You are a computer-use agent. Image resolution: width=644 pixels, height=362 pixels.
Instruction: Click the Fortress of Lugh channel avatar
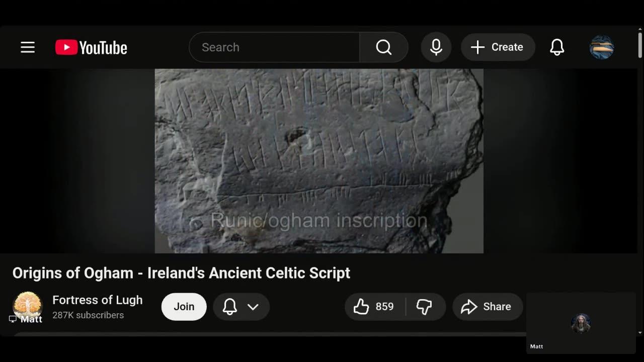pos(28,306)
